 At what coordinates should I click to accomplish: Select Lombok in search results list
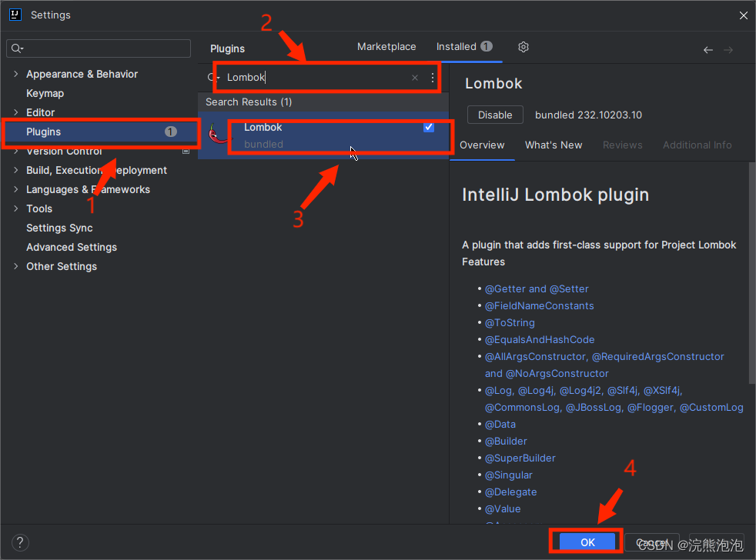323,135
